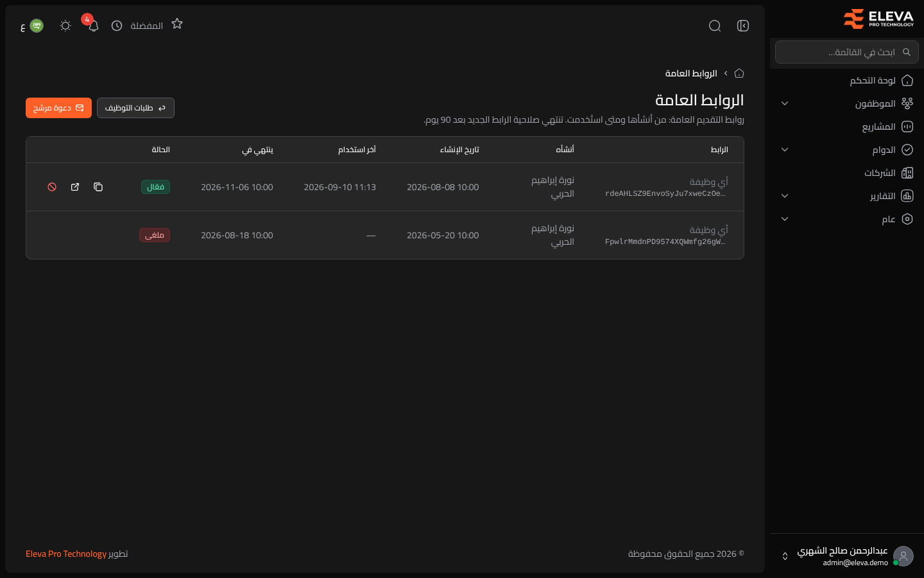
Task: Open لوحة التحكم in the sidebar
Action: (x=847, y=80)
